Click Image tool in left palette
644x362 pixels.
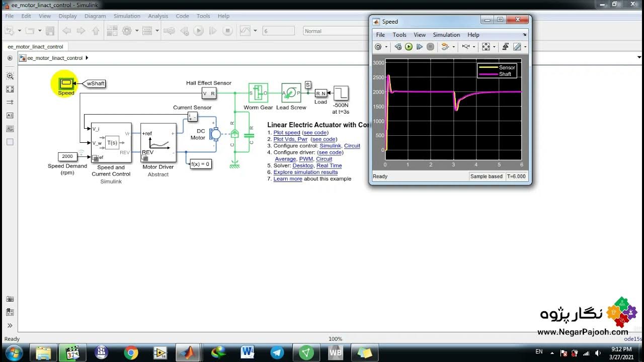[10, 128]
